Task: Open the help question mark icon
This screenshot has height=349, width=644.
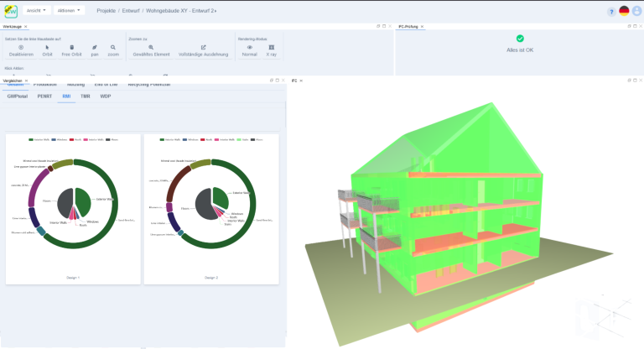Action: (611, 12)
